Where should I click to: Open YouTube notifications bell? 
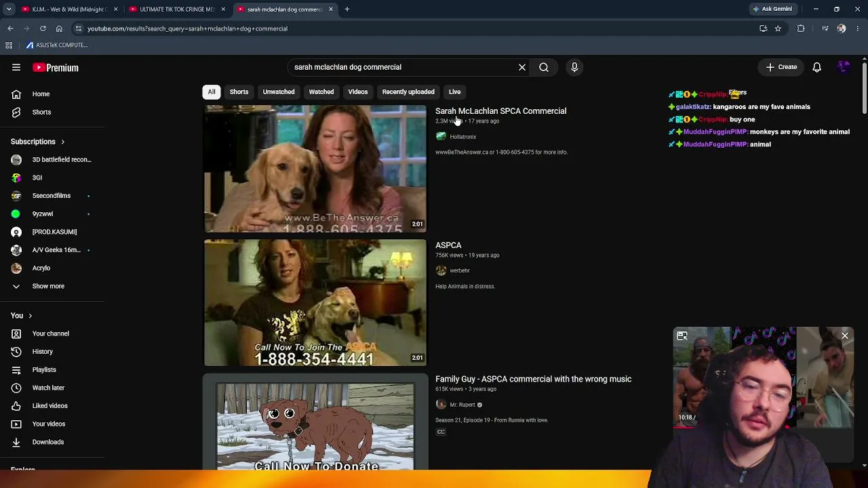point(817,67)
